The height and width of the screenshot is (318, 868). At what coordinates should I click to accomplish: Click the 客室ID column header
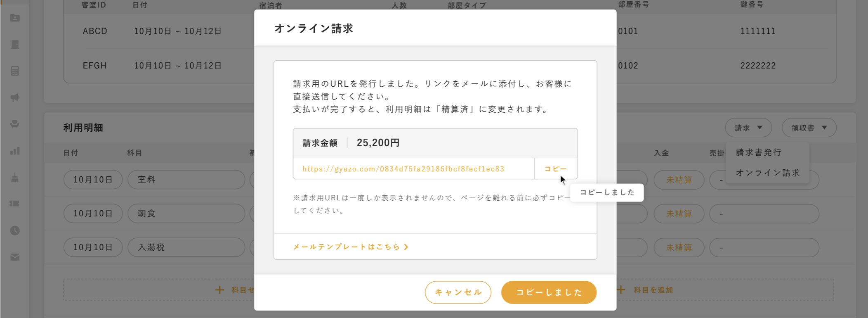[x=94, y=5]
